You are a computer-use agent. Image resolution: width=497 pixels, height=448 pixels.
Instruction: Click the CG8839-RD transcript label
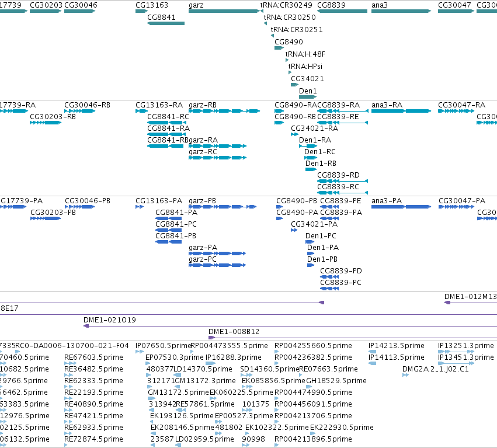338,175
